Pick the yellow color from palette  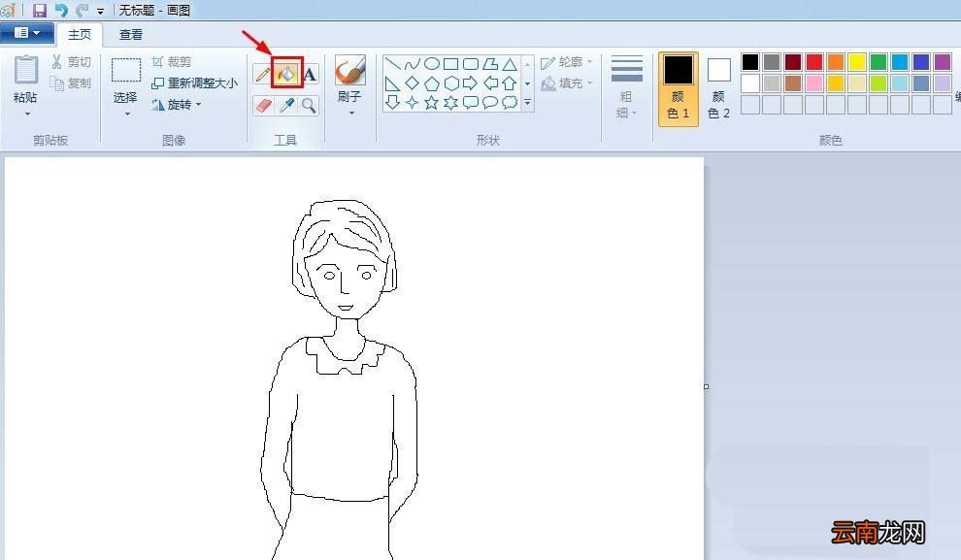857,62
